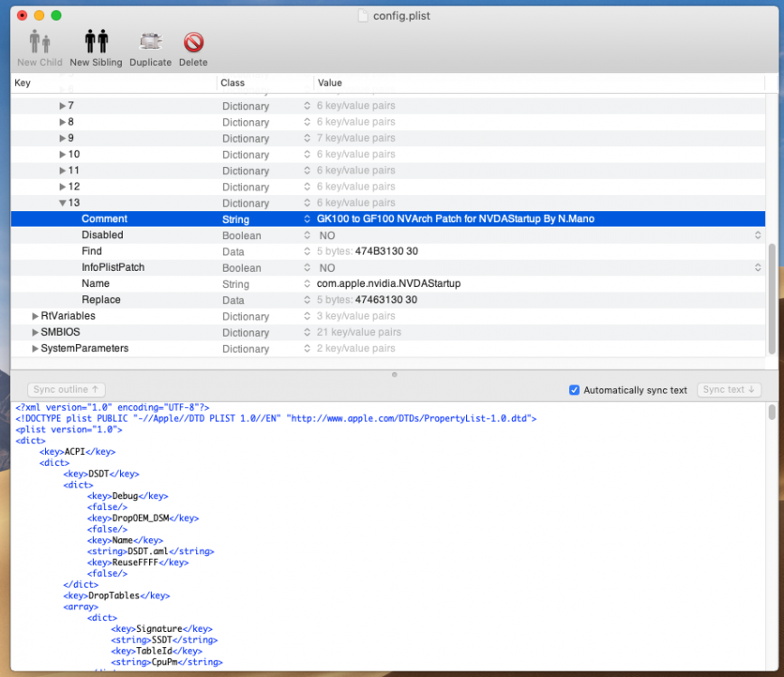Expand dictionary item 8

pos(62,122)
